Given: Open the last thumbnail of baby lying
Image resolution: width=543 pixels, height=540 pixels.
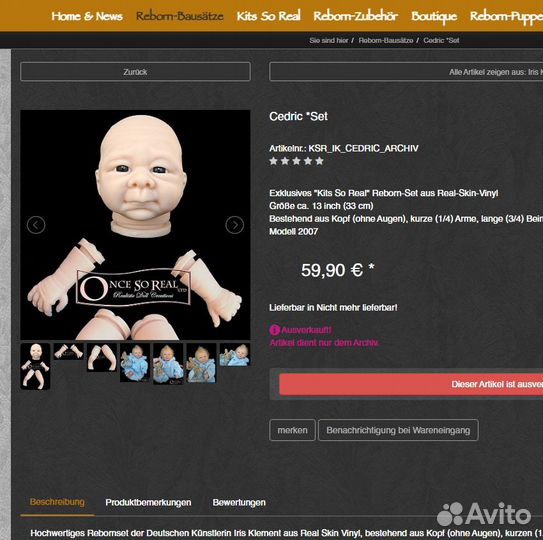Looking at the screenshot, I should (x=235, y=355).
